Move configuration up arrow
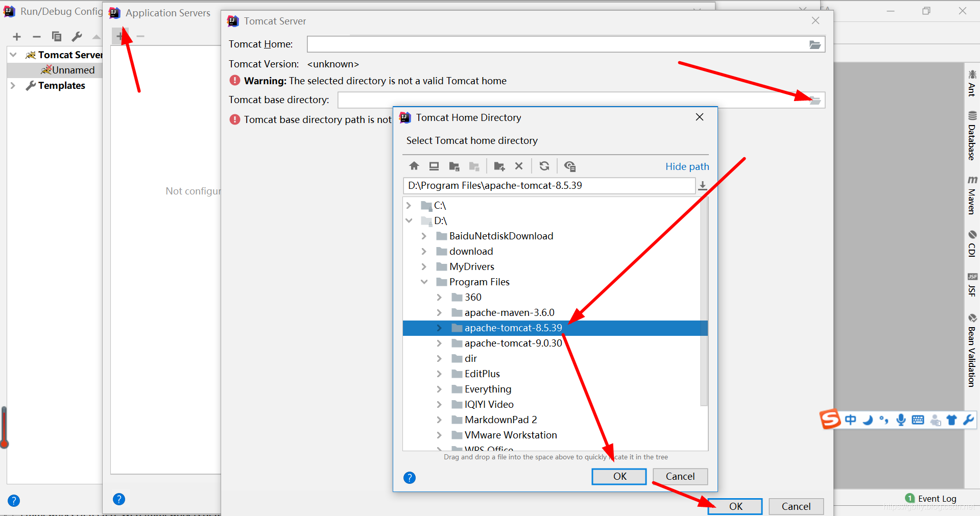Screen dimensions: 980x516 tap(97, 37)
